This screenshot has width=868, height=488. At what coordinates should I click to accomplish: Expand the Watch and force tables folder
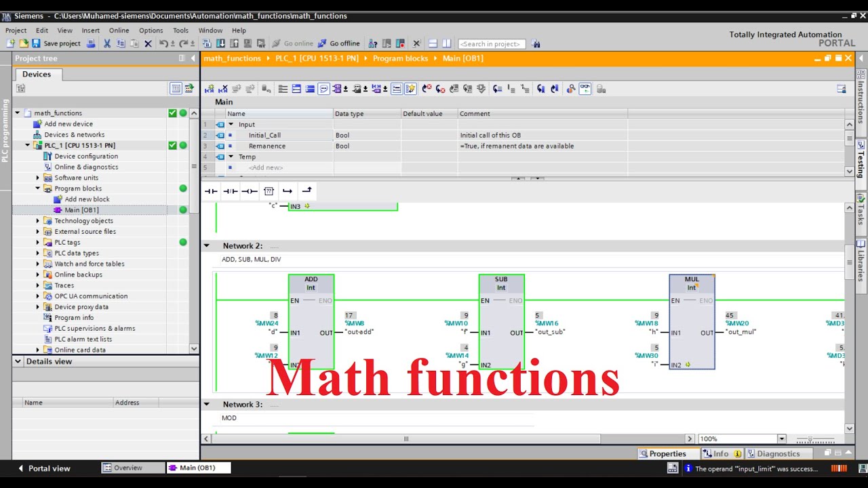coord(38,264)
